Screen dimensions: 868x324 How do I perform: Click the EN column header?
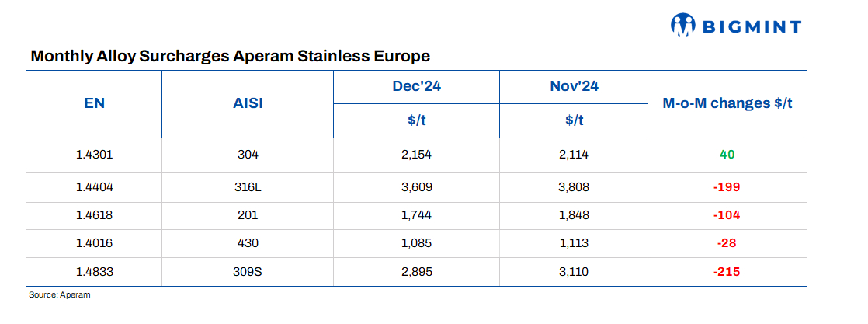94,104
